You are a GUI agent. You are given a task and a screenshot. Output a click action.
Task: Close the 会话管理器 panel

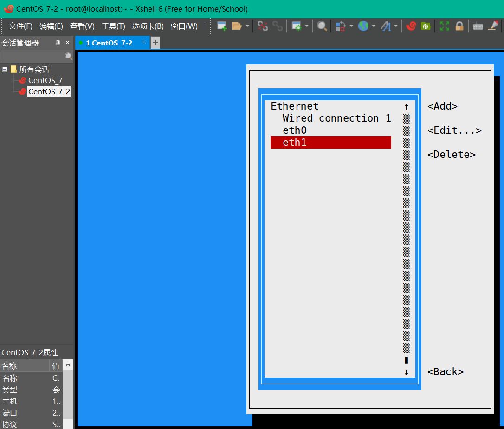click(67, 42)
